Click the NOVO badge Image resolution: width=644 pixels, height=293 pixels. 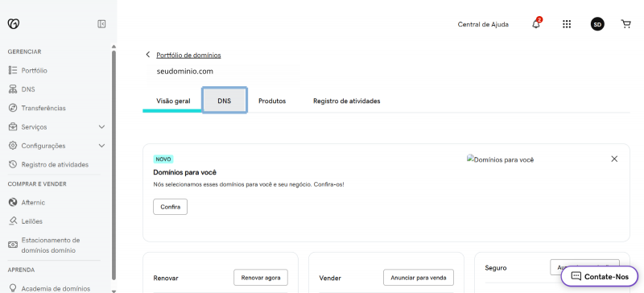pyautogui.click(x=163, y=159)
